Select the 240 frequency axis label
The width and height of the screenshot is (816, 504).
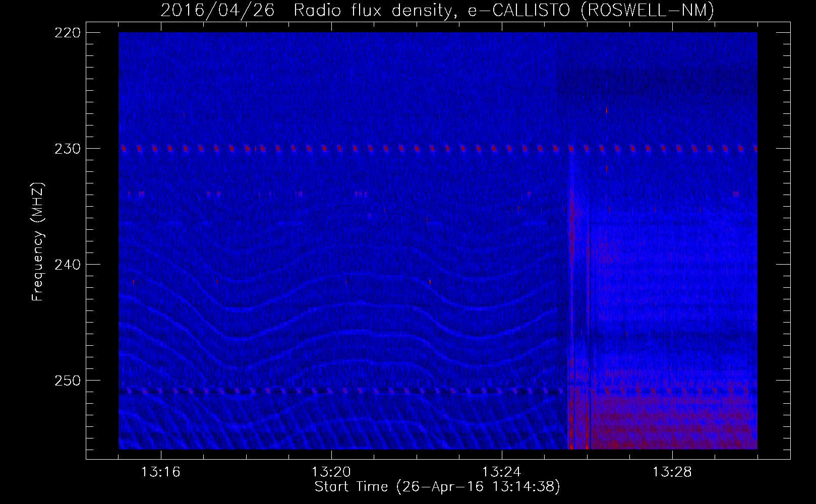(67, 265)
